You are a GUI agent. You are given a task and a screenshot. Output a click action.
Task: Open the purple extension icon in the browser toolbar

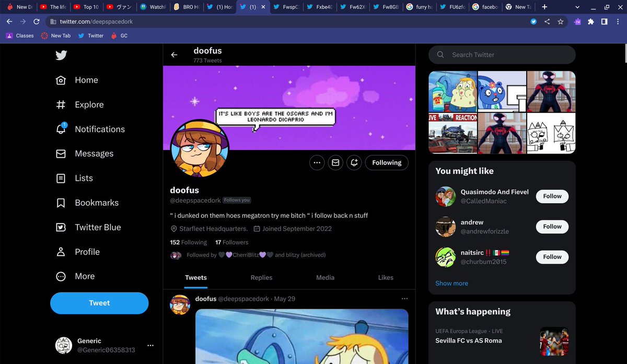pos(577,21)
